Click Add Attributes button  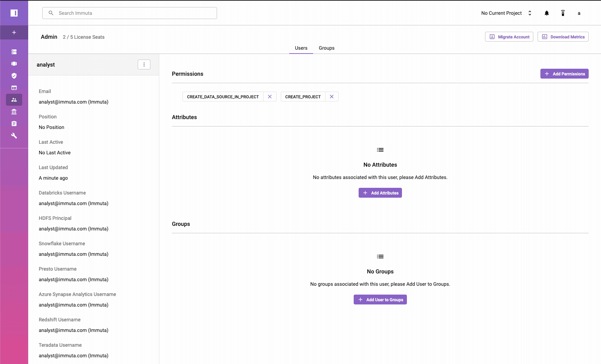(x=380, y=193)
